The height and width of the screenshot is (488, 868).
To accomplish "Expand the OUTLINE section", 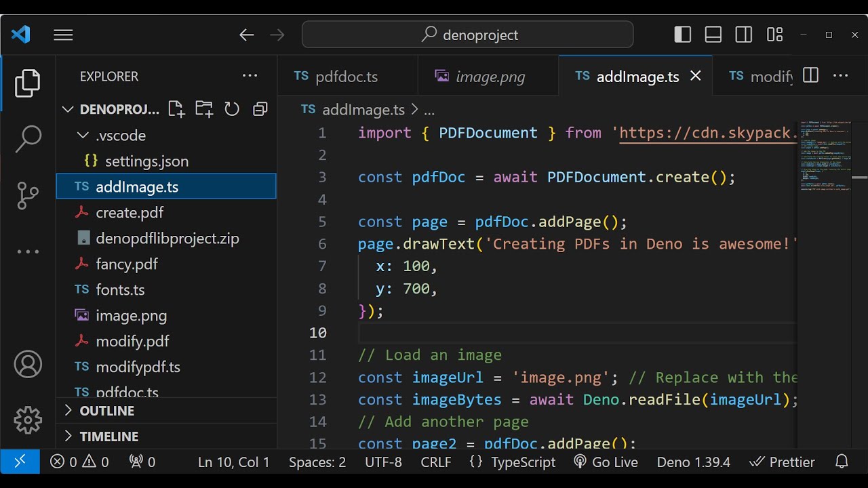I will click(106, 411).
